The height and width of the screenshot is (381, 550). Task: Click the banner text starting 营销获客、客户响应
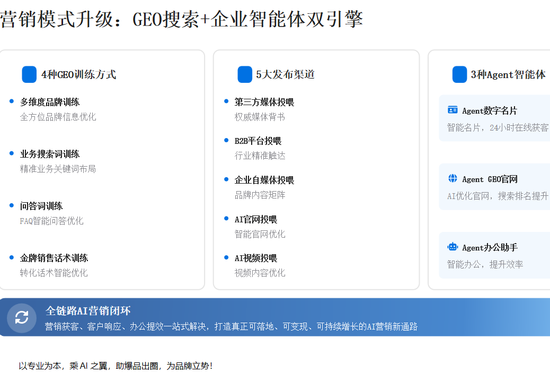[231, 327]
